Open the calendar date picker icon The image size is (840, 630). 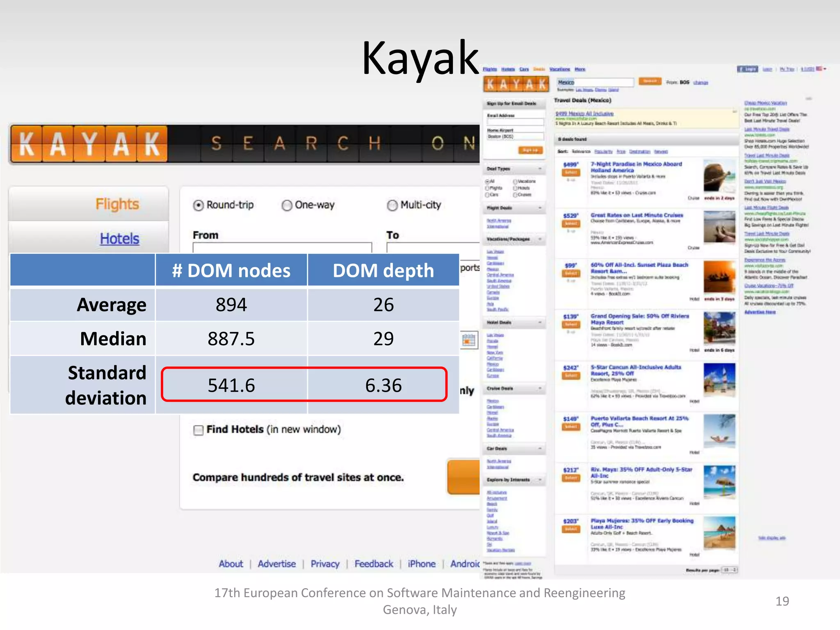pos(469,340)
